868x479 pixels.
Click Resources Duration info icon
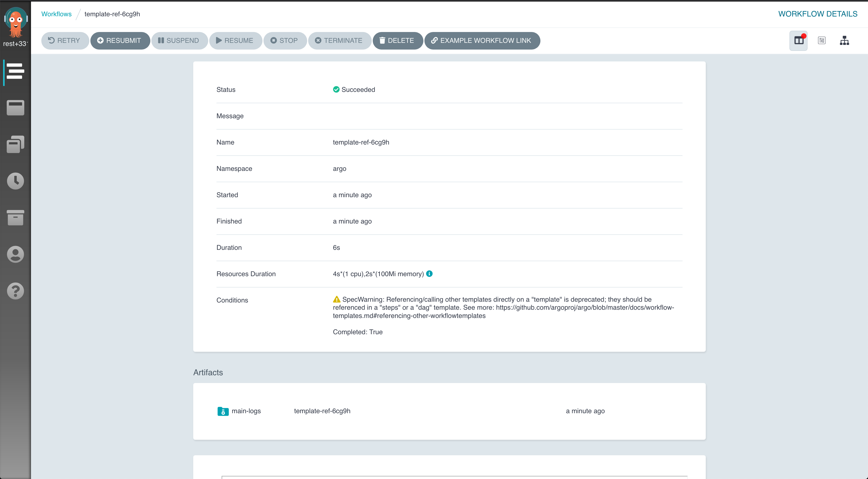429,274
